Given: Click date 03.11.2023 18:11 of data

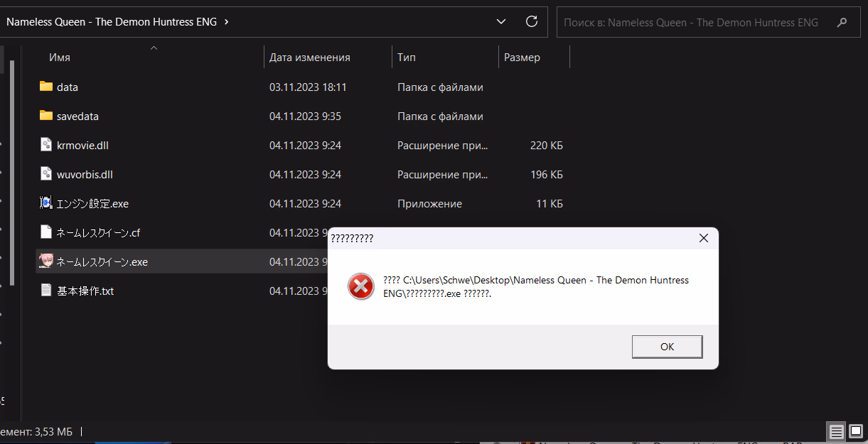Looking at the screenshot, I should click(308, 87).
